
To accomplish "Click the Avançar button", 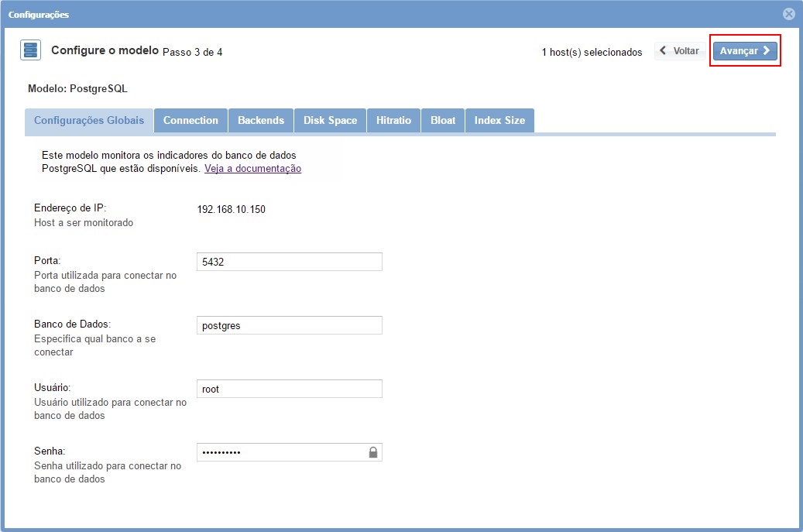I will pos(744,51).
